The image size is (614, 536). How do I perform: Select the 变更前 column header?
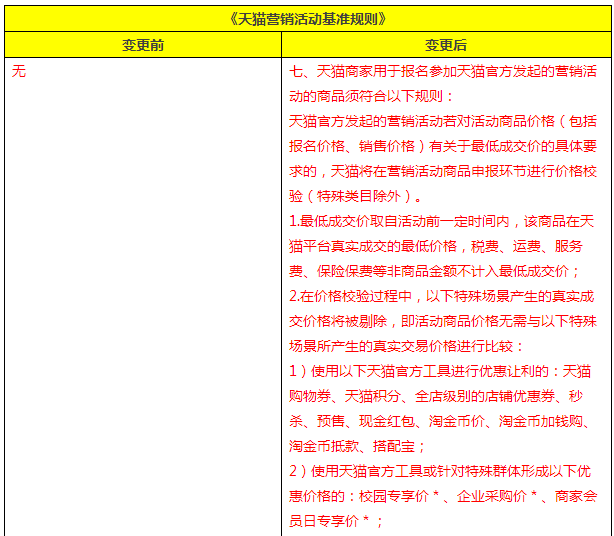(x=143, y=45)
